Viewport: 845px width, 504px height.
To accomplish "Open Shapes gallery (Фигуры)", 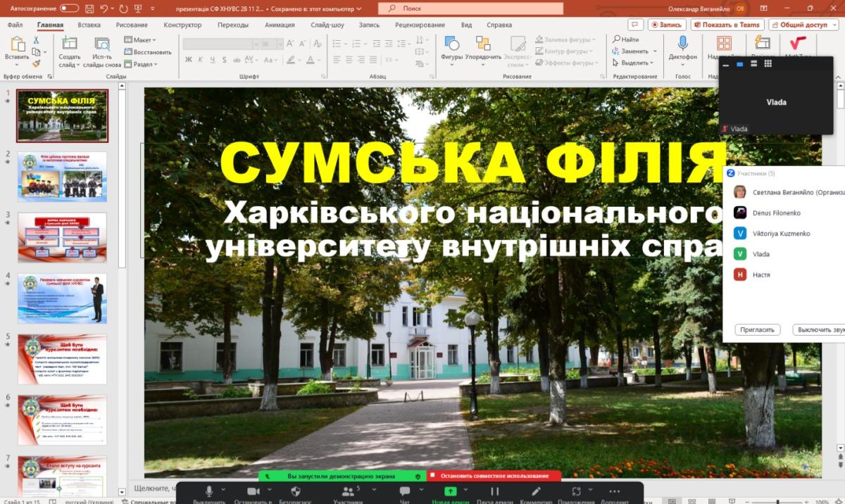I will point(451,46).
